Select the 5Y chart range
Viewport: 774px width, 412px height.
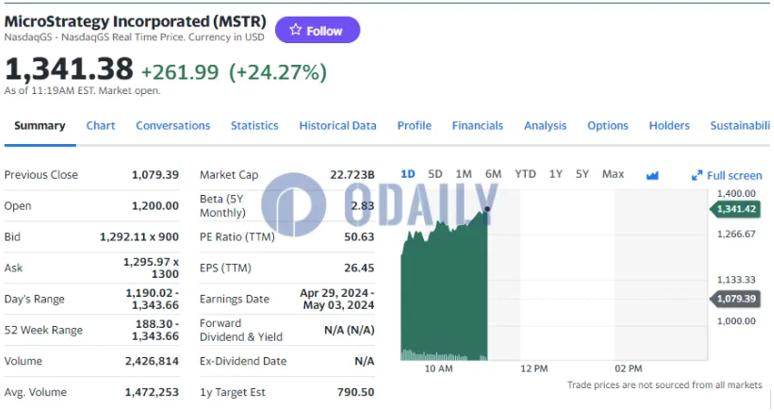582,174
